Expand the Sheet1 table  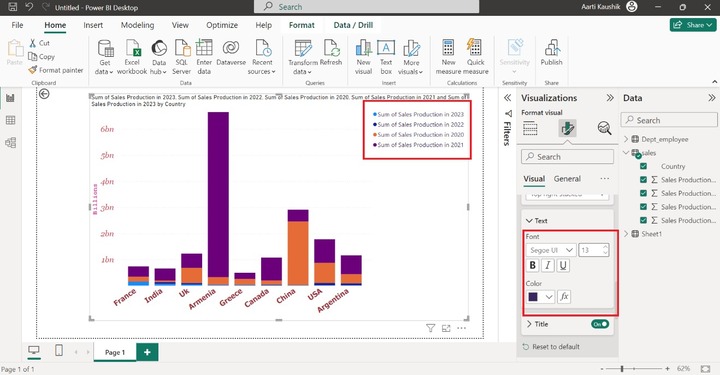click(x=626, y=234)
